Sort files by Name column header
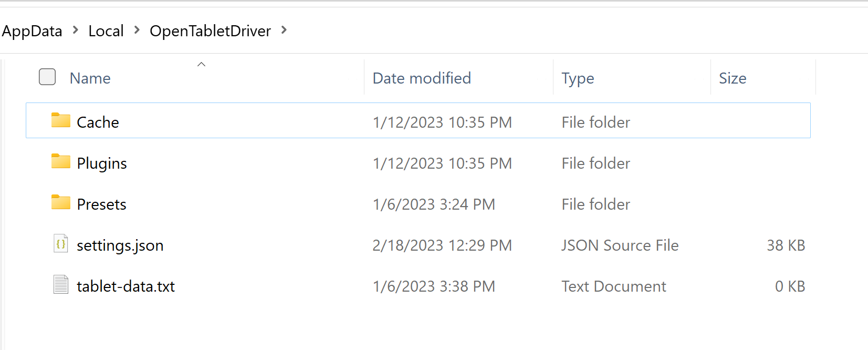This screenshot has height=350, width=868. coord(90,78)
